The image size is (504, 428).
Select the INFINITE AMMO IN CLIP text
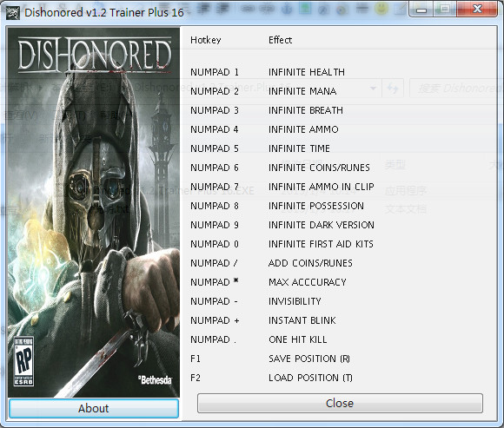(x=322, y=187)
